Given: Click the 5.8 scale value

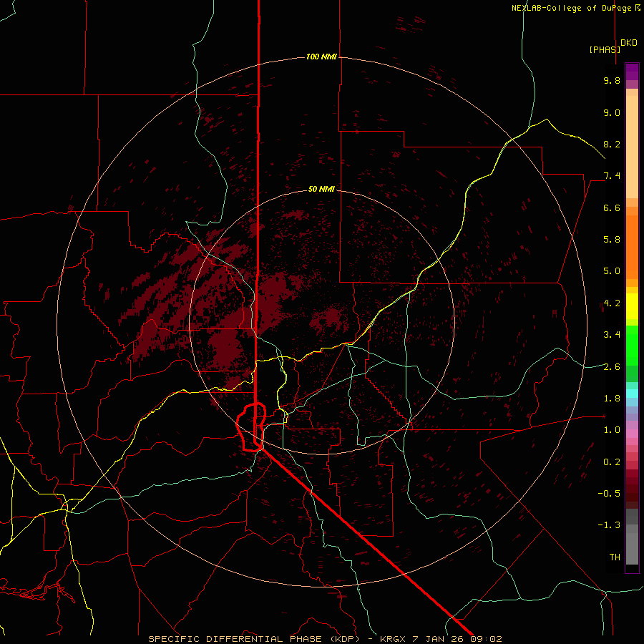Looking at the screenshot, I should click(x=612, y=239).
